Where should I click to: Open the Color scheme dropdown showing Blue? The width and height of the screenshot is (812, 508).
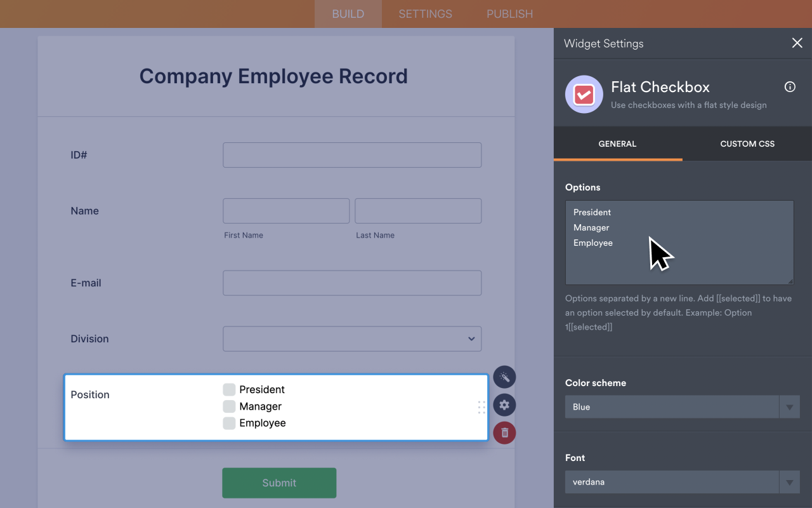tap(789, 406)
